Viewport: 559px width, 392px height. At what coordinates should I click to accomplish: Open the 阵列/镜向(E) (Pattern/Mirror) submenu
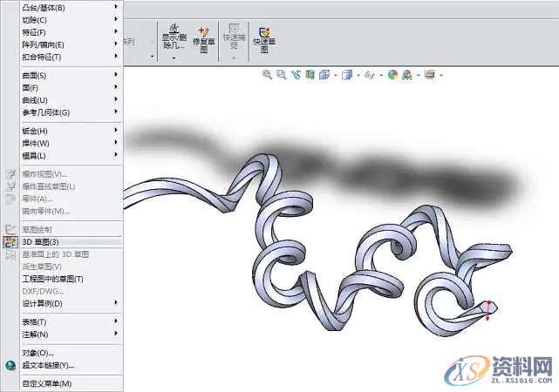coord(71,44)
